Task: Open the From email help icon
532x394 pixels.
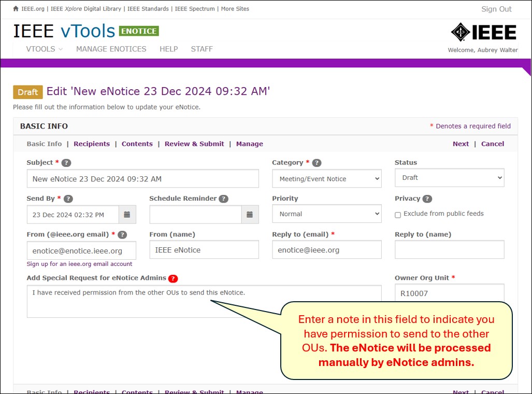Action: coord(122,235)
